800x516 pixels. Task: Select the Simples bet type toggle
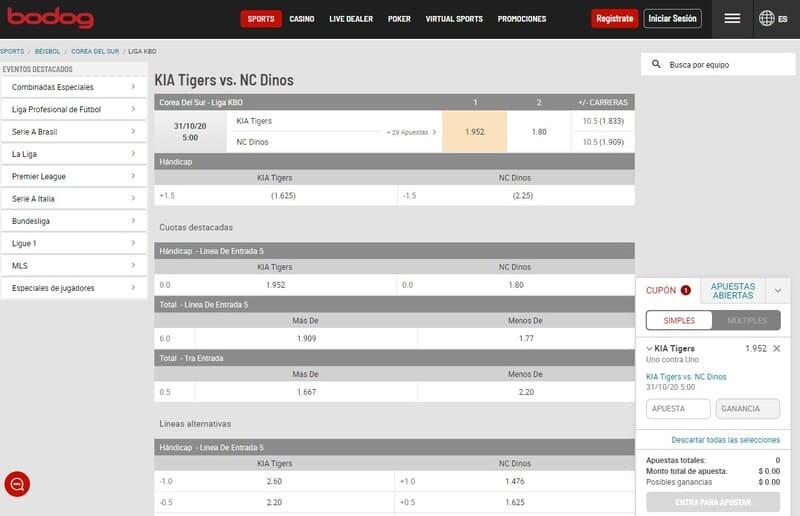pos(678,320)
